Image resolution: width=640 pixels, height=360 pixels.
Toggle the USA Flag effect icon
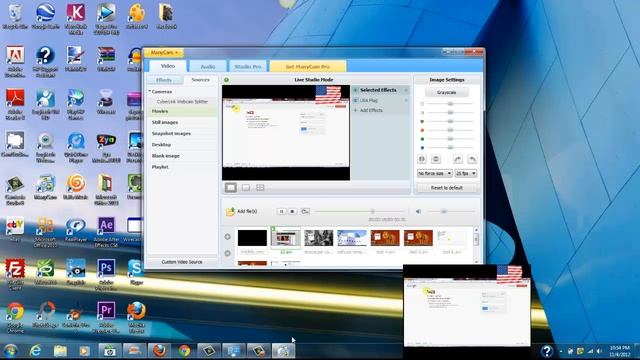click(355, 100)
